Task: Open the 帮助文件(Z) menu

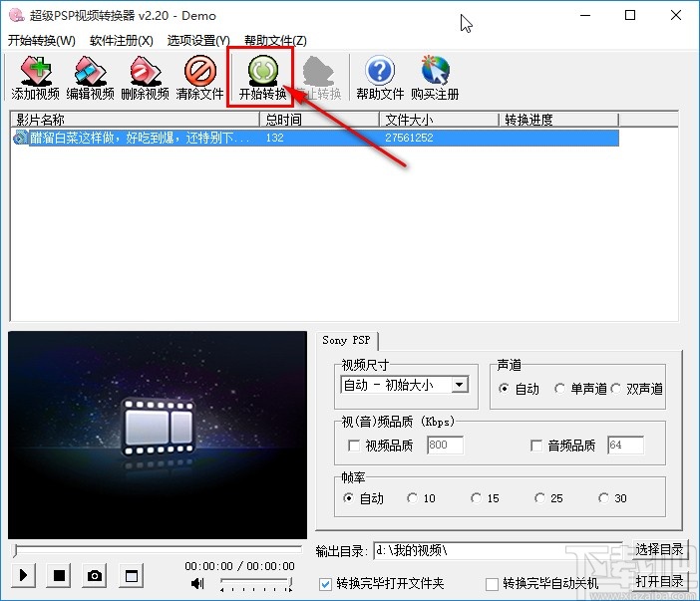Action: 275,41
